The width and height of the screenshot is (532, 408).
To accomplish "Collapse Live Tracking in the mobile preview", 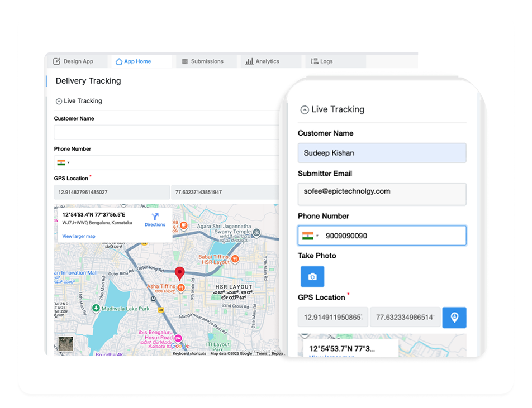I will pyautogui.click(x=305, y=109).
